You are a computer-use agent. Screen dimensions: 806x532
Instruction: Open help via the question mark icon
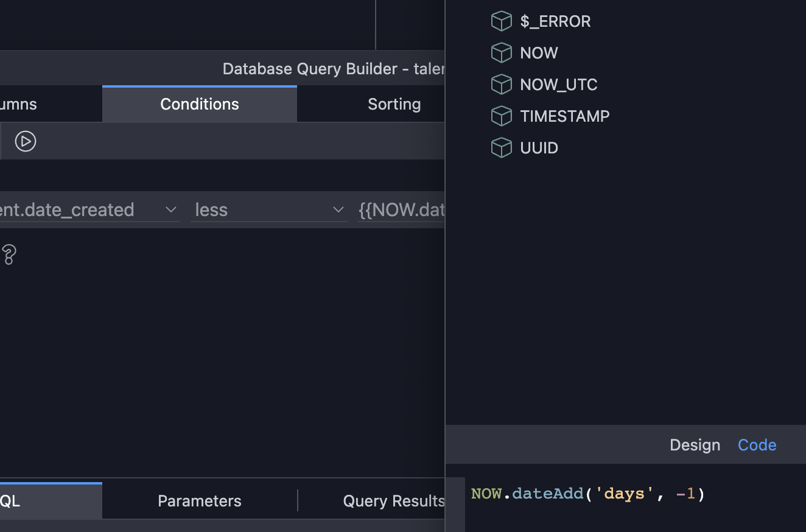[x=9, y=254]
